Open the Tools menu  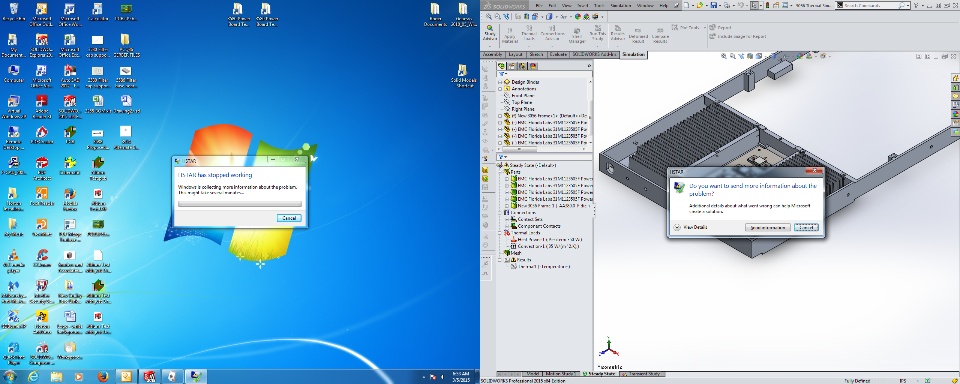coord(599,5)
